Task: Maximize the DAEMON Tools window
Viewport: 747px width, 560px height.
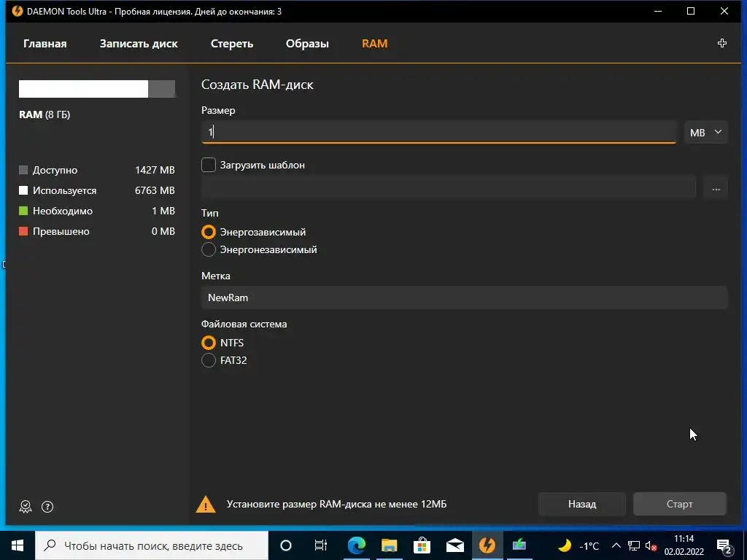Action: [691, 11]
